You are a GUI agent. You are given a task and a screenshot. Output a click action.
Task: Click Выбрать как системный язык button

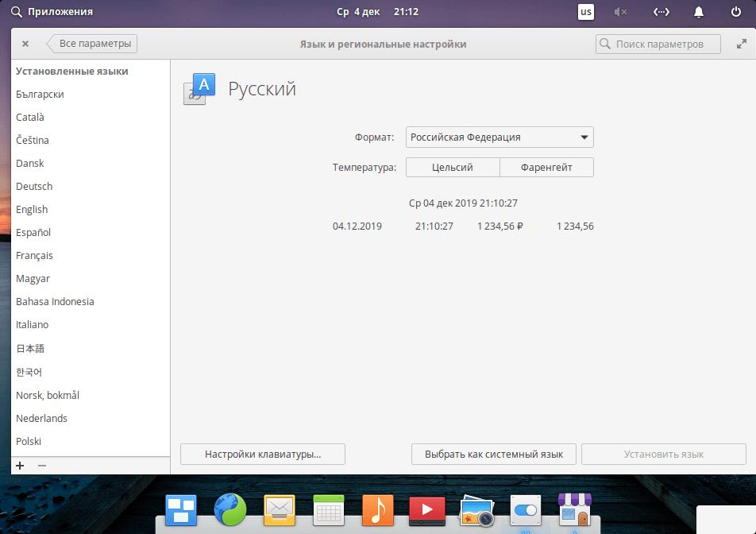coord(494,455)
